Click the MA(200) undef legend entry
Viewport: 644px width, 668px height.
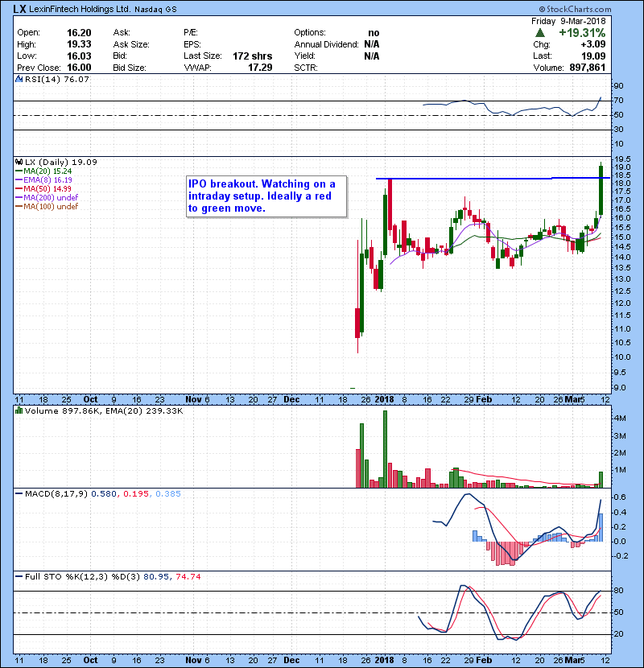tap(47, 198)
